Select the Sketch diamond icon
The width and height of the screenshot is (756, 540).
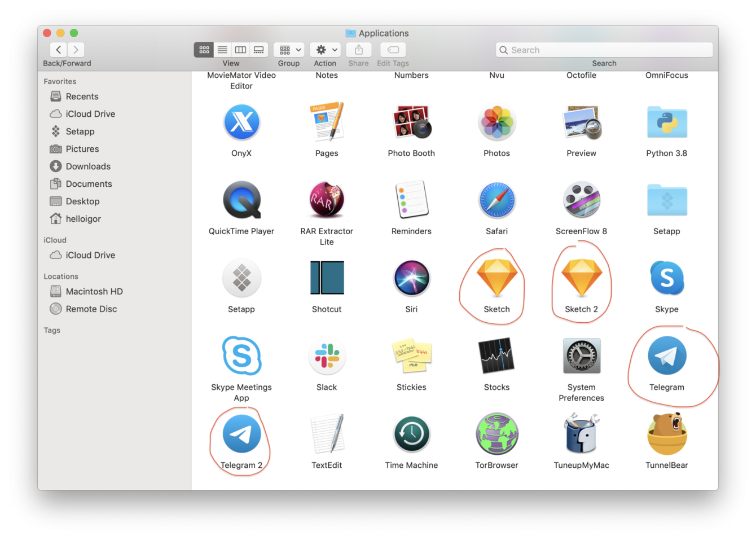pyautogui.click(x=496, y=278)
